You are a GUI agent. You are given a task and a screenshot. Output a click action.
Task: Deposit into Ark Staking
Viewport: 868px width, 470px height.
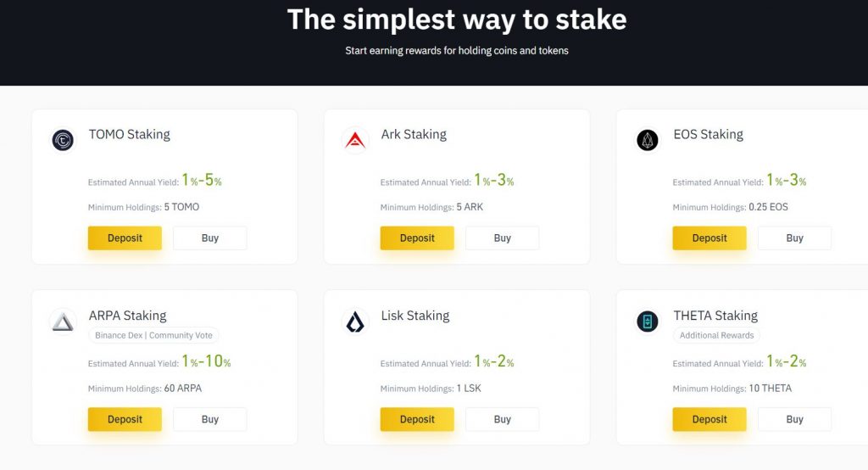point(417,238)
